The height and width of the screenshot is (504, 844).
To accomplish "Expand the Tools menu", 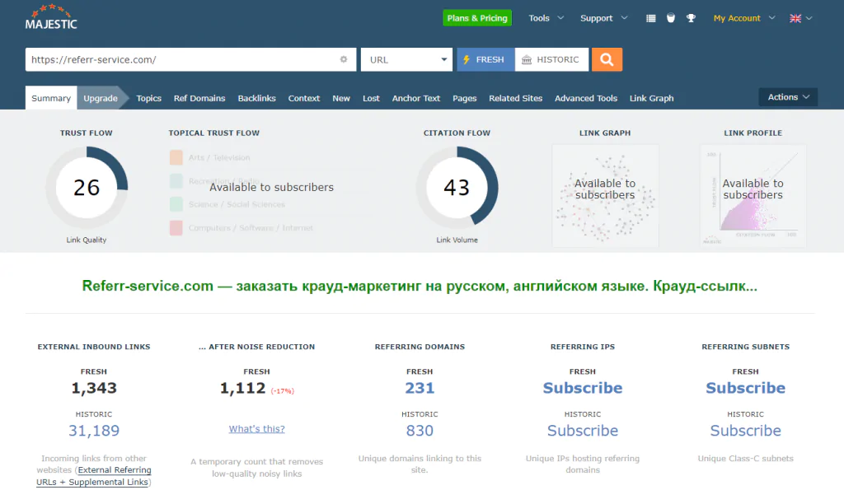I will [546, 18].
